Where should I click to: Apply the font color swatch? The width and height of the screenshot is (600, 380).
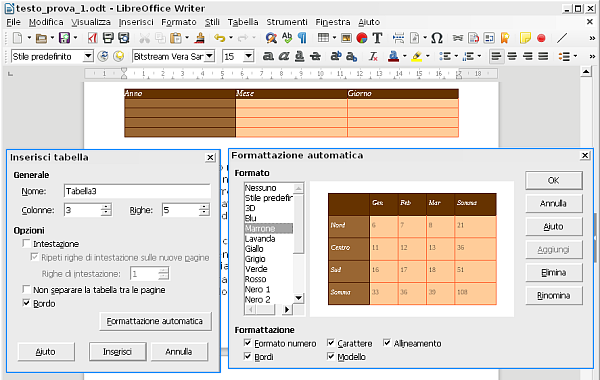tap(393, 57)
